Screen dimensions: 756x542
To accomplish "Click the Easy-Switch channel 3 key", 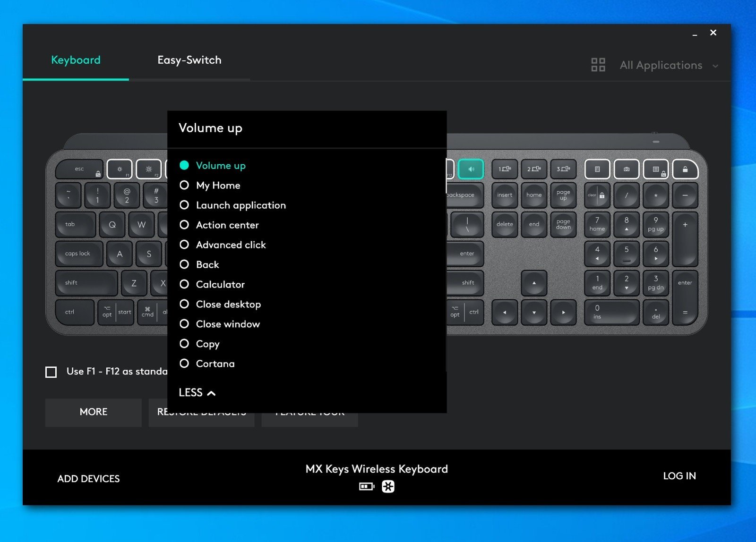I will tap(563, 169).
